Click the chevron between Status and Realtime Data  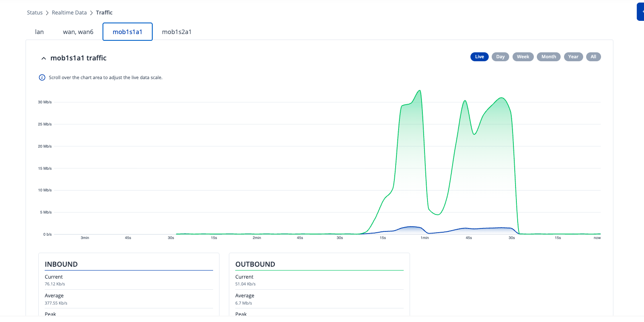[x=47, y=13]
